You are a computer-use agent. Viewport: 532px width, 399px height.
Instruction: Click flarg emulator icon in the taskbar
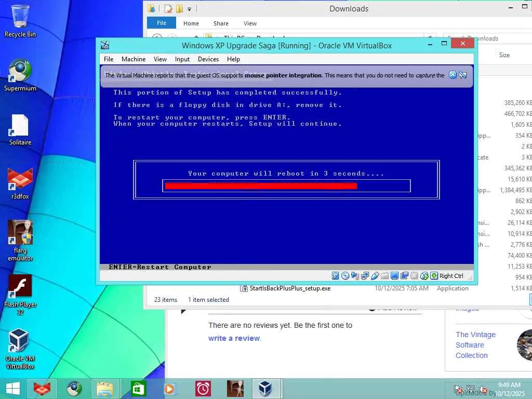tap(235, 389)
